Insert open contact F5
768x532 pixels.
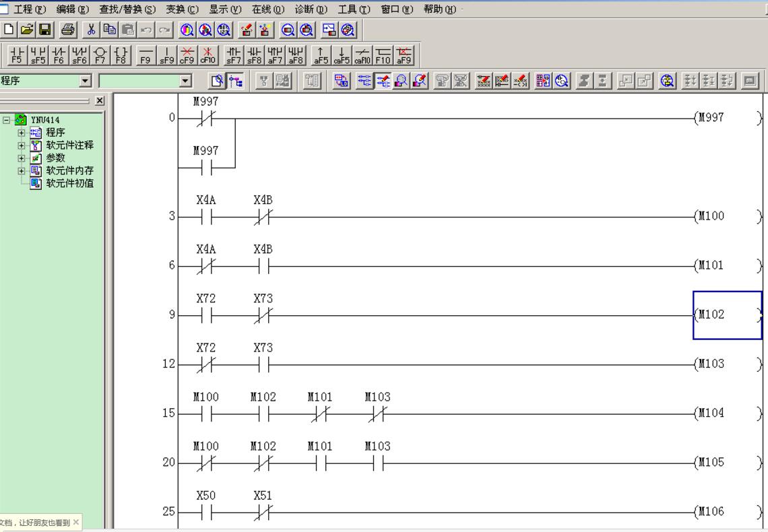click(x=17, y=55)
